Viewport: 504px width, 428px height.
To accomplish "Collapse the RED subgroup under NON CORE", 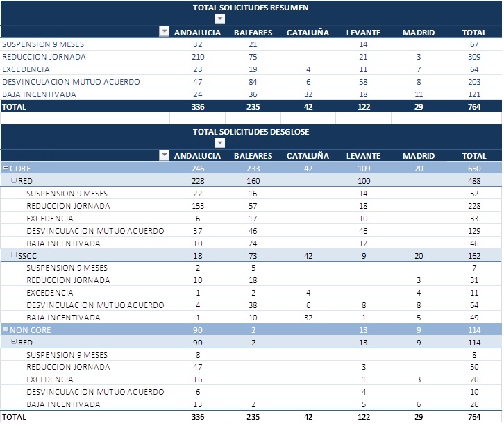I will point(14,341).
